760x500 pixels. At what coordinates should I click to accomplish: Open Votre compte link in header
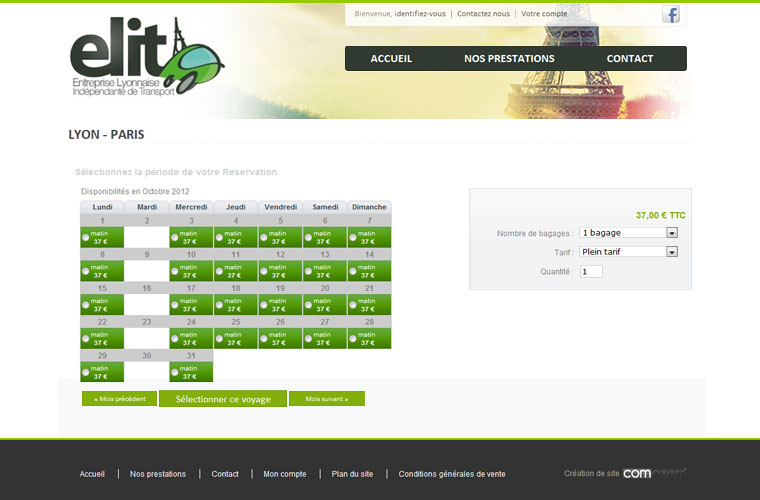(544, 14)
